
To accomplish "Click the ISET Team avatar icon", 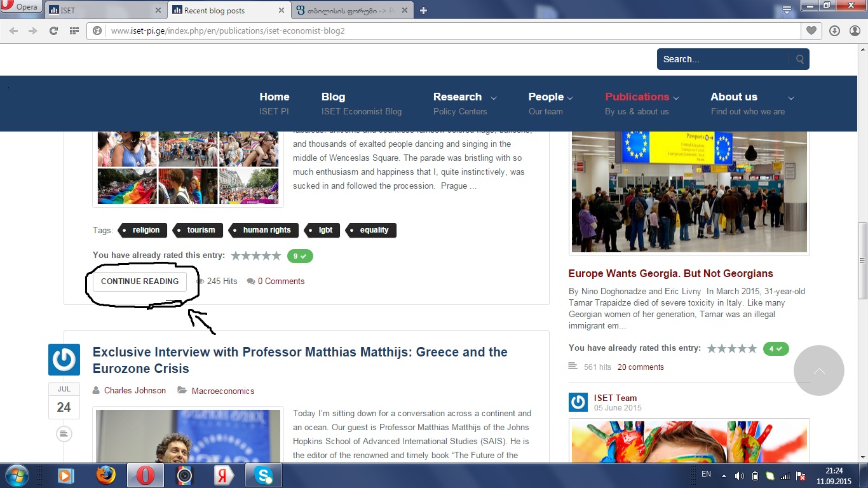I will click(x=578, y=402).
